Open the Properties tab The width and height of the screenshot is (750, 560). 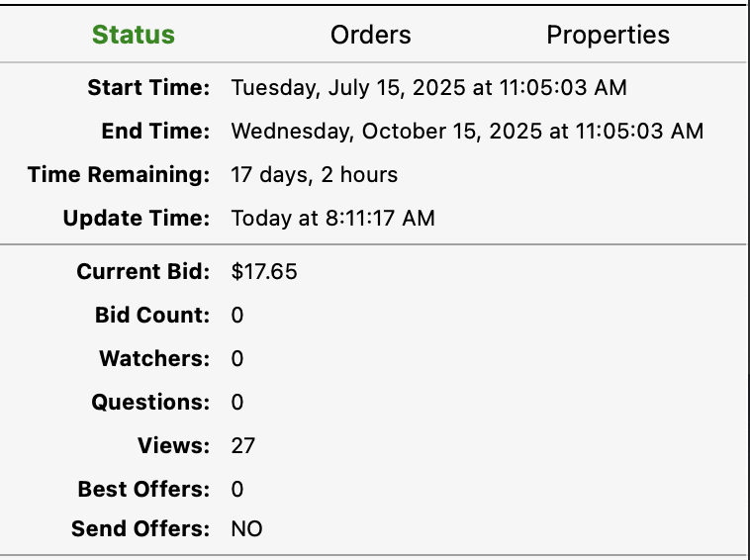point(608,36)
